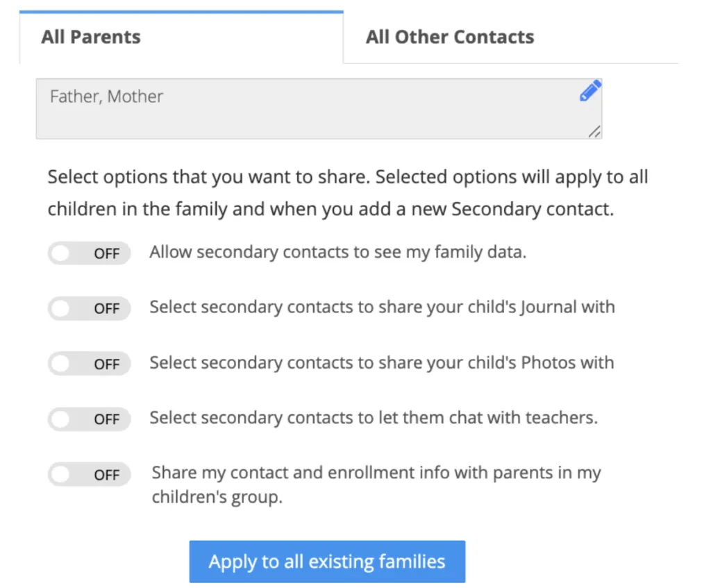Toggle sharing contact and enrollment info
This screenshot has width=711, height=588.
89,475
